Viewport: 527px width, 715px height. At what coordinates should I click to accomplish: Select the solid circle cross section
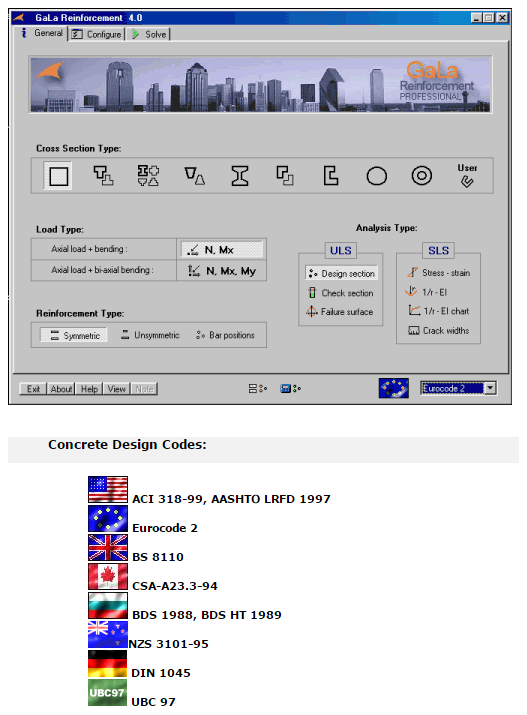click(x=377, y=176)
